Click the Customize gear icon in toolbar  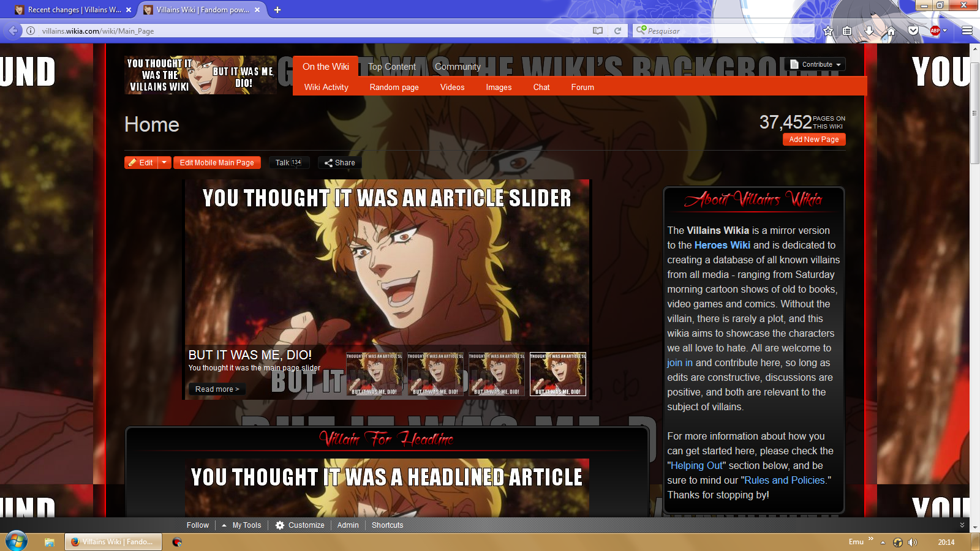[280, 525]
